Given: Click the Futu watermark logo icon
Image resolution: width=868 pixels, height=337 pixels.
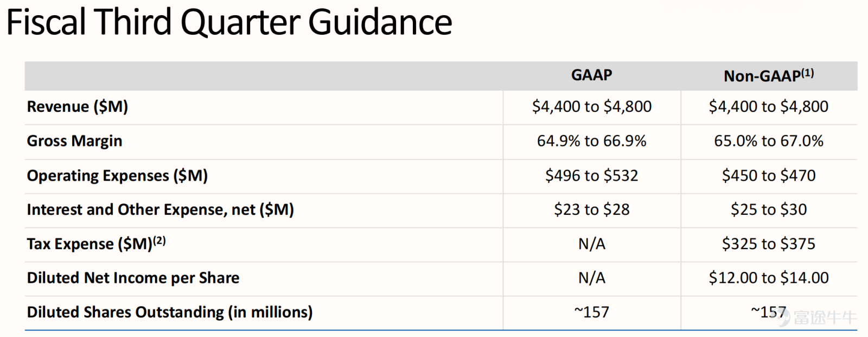Looking at the screenshot, I should 784,318.
